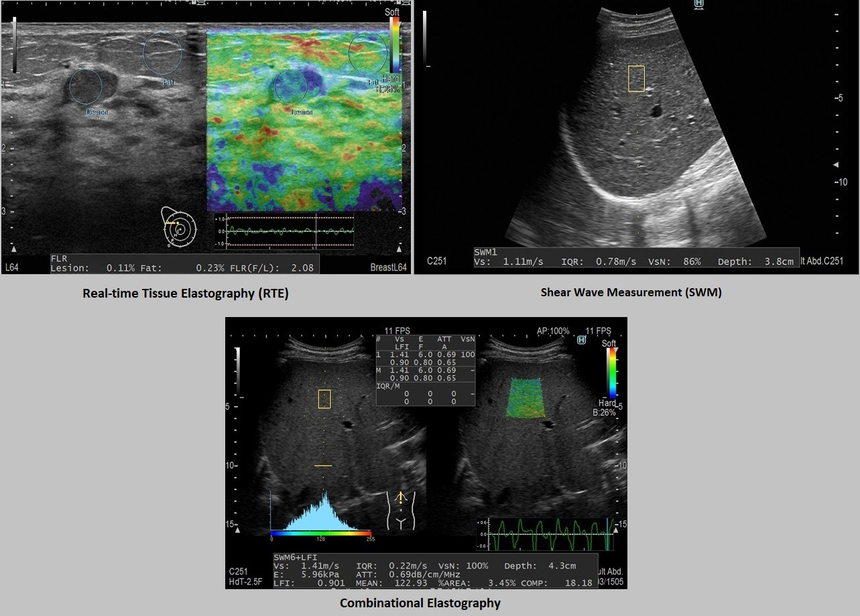Select the yellow ROI box in Combinational Elastography

click(x=324, y=398)
